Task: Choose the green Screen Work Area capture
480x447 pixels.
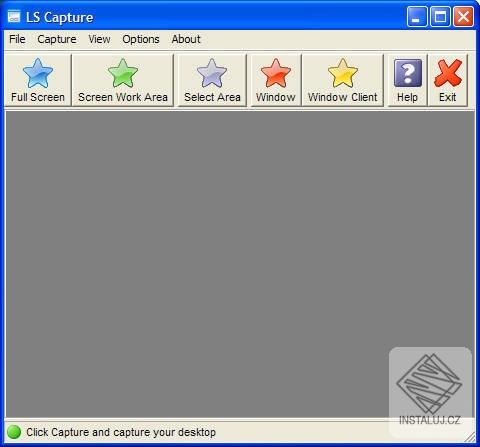Action: tap(123, 80)
